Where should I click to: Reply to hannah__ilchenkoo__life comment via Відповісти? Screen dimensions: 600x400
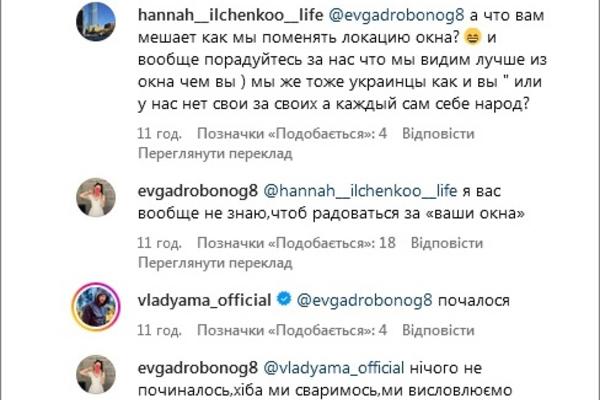(438, 134)
